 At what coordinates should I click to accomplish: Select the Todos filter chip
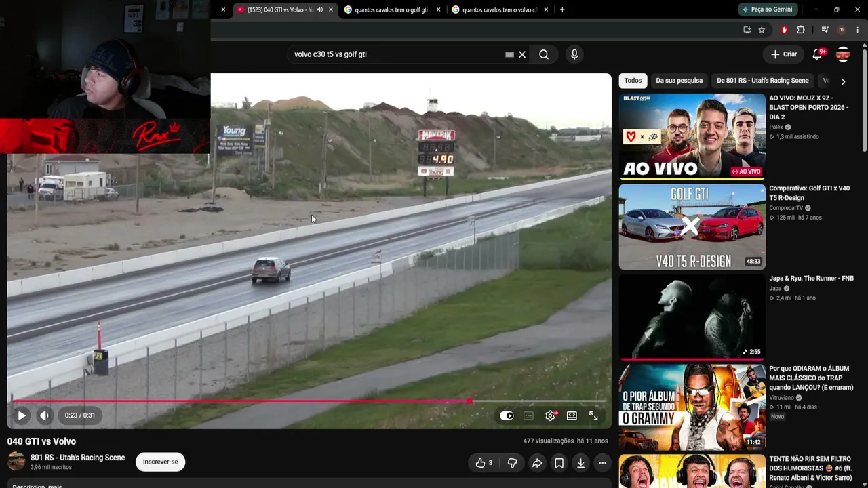coord(633,81)
